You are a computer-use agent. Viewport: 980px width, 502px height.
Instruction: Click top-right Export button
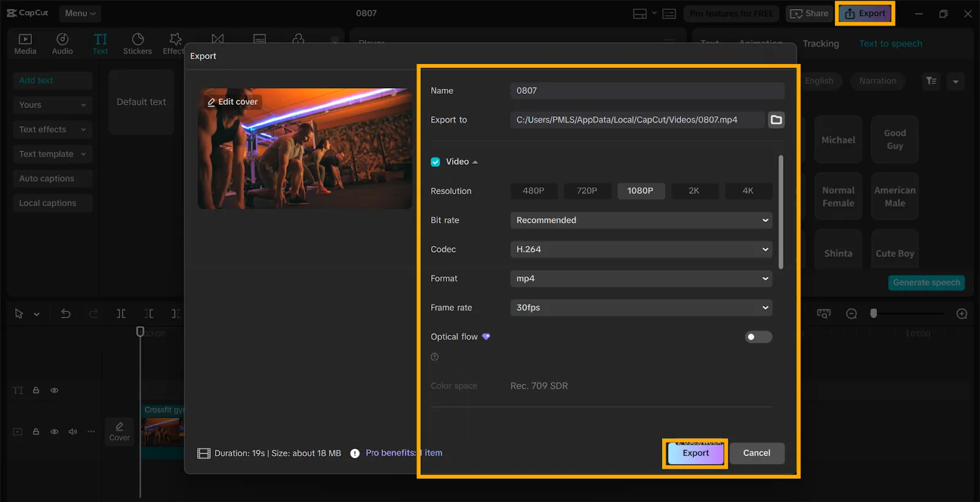pyautogui.click(x=865, y=13)
